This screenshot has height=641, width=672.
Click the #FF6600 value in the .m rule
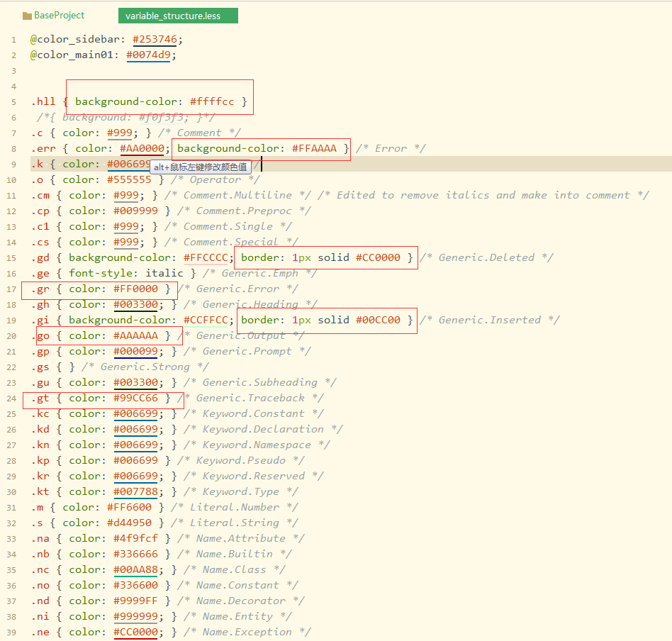(x=129, y=507)
